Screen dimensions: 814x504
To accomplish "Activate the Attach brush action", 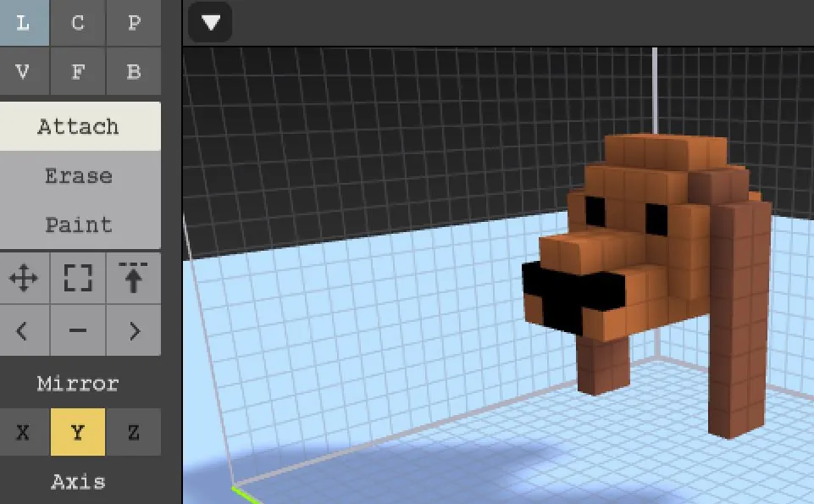I will click(80, 126).
